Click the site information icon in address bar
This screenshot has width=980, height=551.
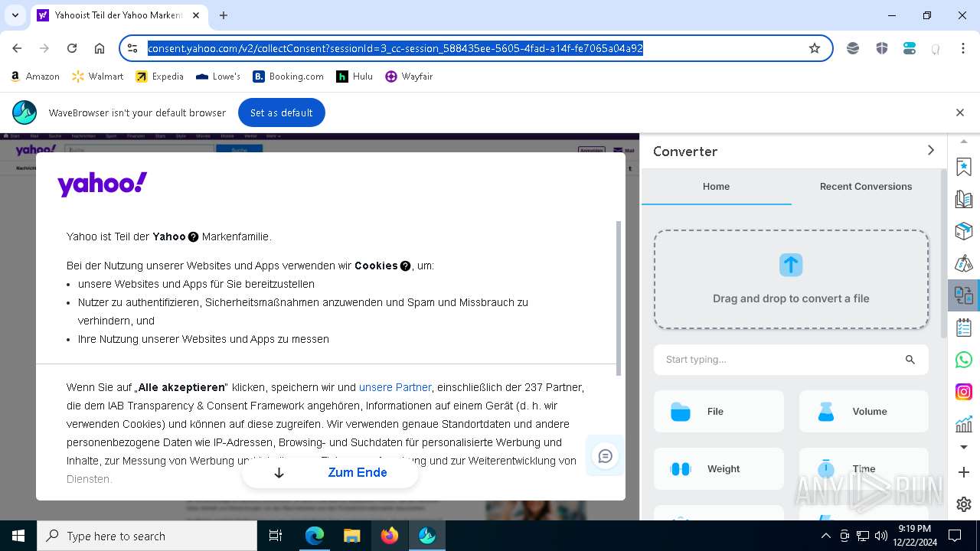[132, 48]
